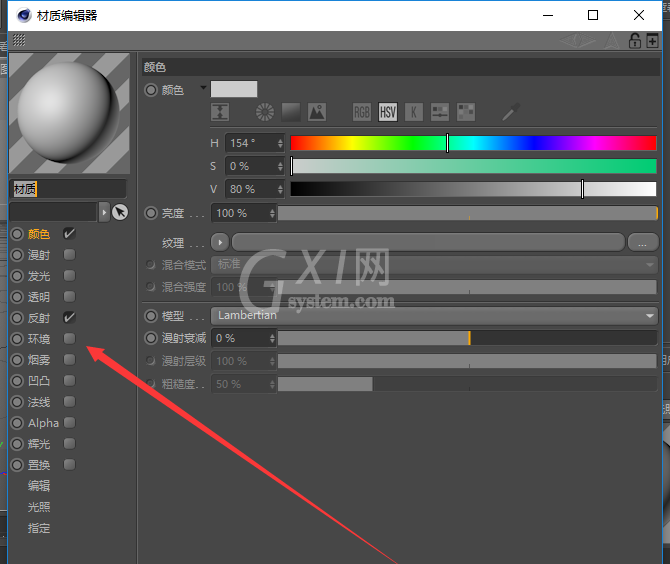Click the 模型 parameter animation dot
670x564 pixels.
[151, 316]
